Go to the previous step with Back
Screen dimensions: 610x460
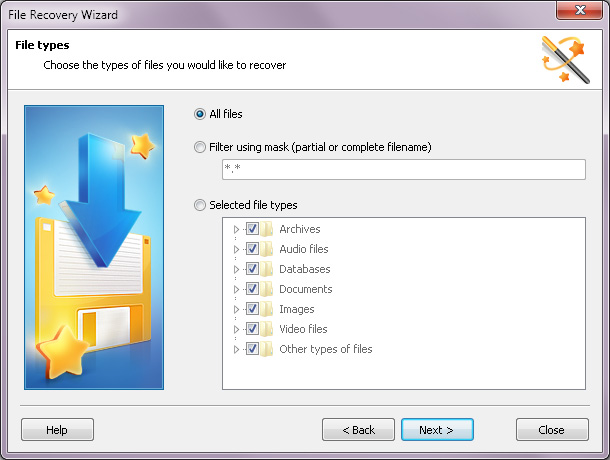pos(358,430)
